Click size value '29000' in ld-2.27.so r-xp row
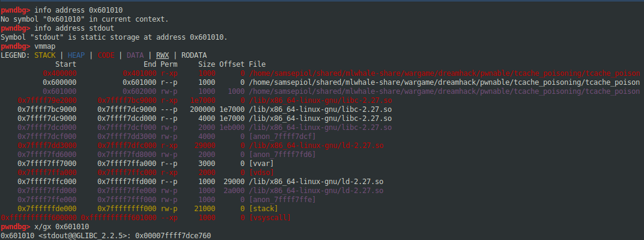644x240 pixels. (x=204, y=146)
